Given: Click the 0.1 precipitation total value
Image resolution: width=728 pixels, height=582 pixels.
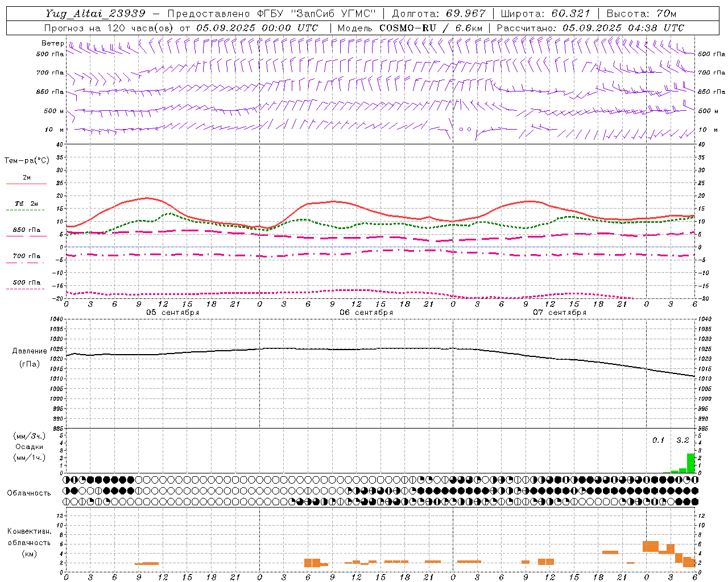Looking at the screenshot, I should tap(658, 440).
